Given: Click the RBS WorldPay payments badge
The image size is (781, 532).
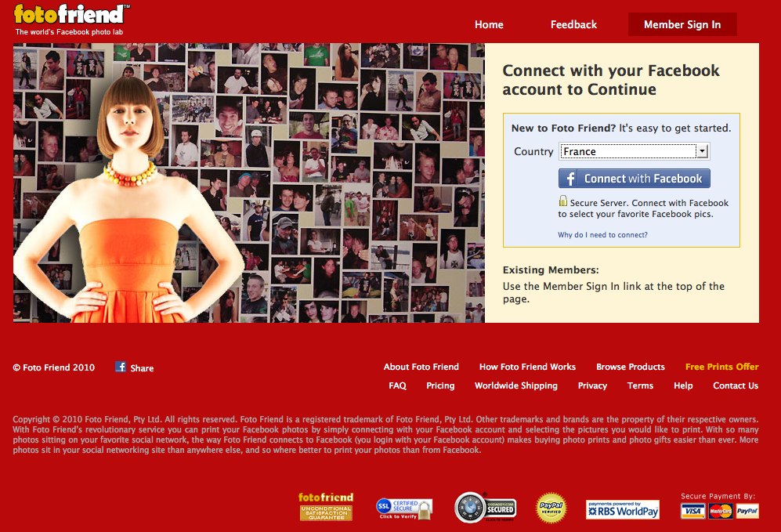Looking at the screenshot, I should tap(623, 509).
